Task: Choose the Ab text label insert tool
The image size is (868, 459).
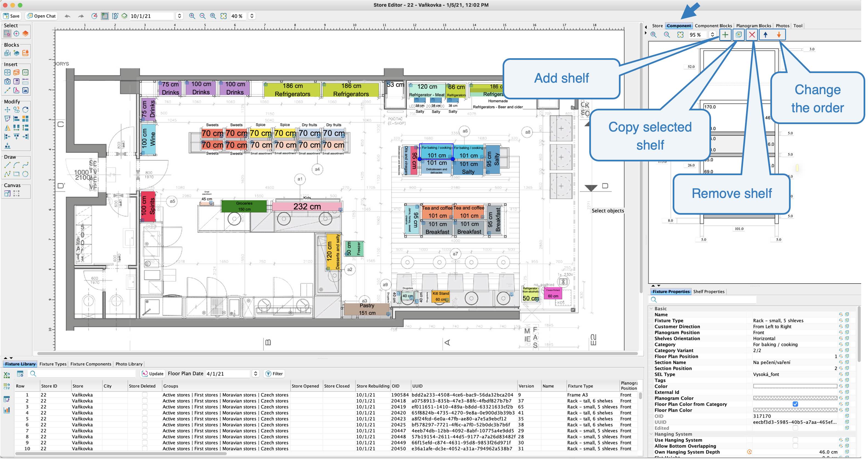Action: [x=25, y=72]
